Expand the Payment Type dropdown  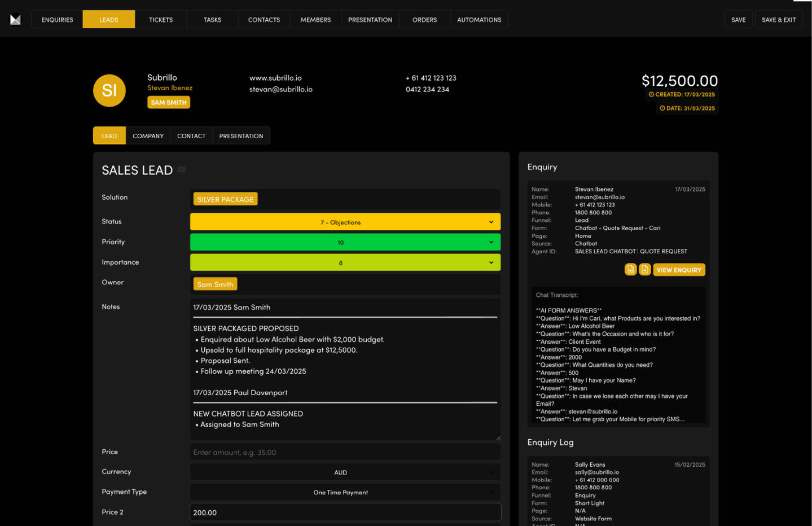(x=345, y=493)
